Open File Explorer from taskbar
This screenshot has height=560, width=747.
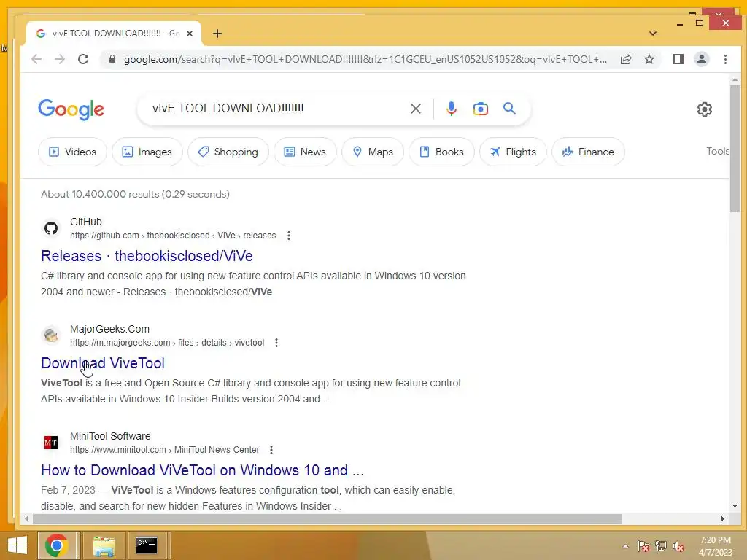(x=104, y=545)
